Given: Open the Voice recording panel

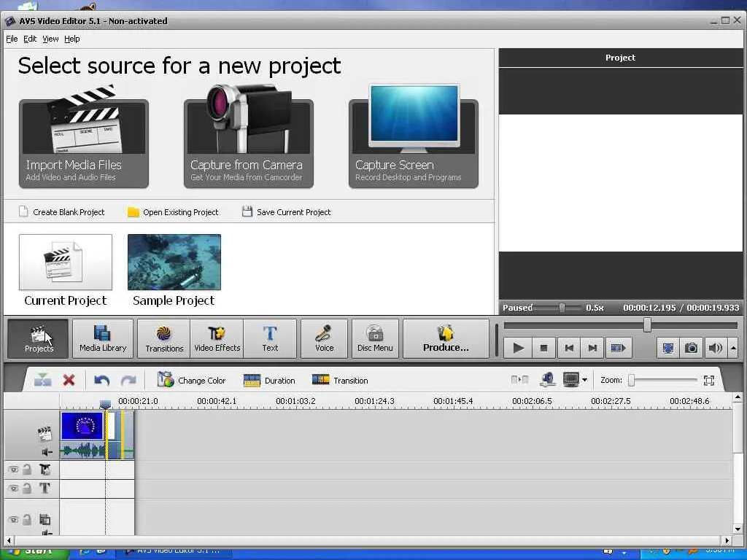Looking at the screenshot, I should (x=325, y=338).
